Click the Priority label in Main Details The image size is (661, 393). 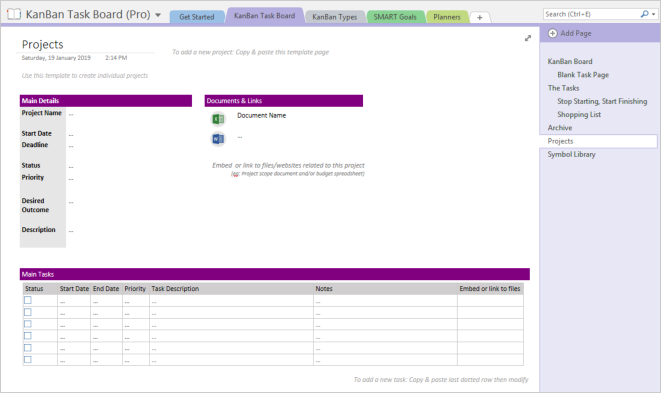pos(32,177)
